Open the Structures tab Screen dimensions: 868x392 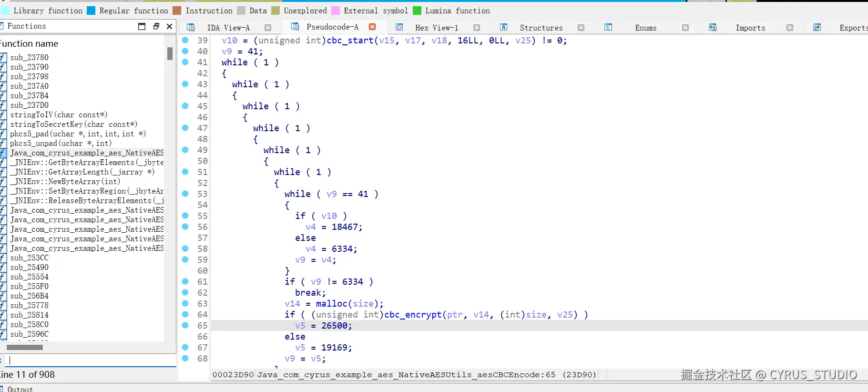pos(541,28)
